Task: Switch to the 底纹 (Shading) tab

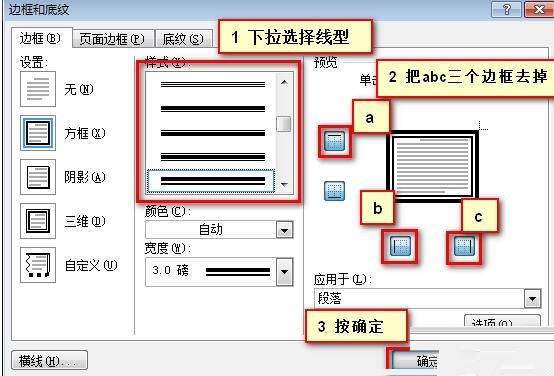Action: (x=183, y=39)
